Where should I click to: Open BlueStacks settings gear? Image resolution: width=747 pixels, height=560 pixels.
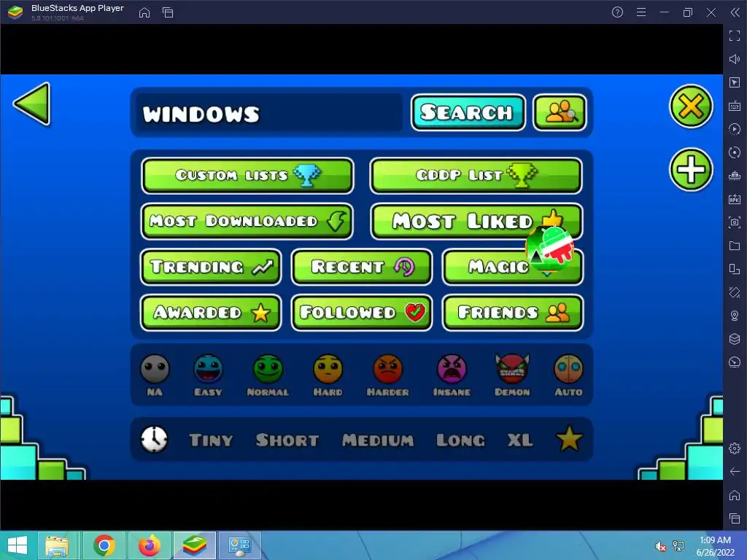735,448
